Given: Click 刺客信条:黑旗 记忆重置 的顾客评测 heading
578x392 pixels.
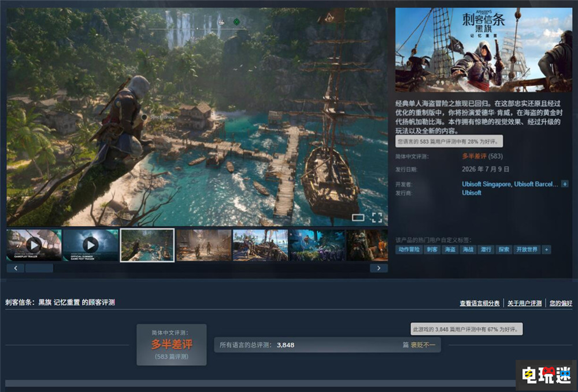Looking at the screenshot, I should click(x=60, y=302).
